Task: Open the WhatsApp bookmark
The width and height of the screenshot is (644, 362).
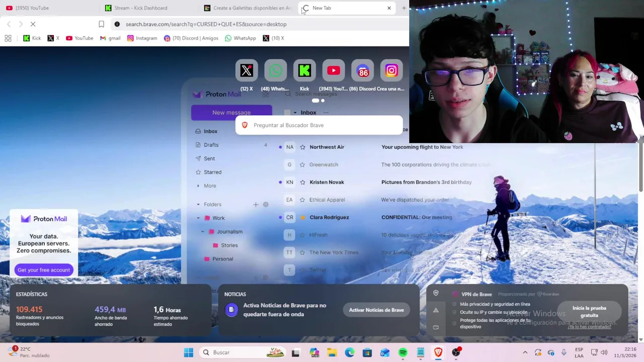Action: (240, 38)
